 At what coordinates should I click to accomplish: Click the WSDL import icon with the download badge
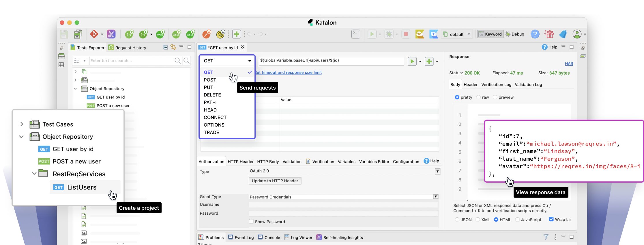(190, 34)
